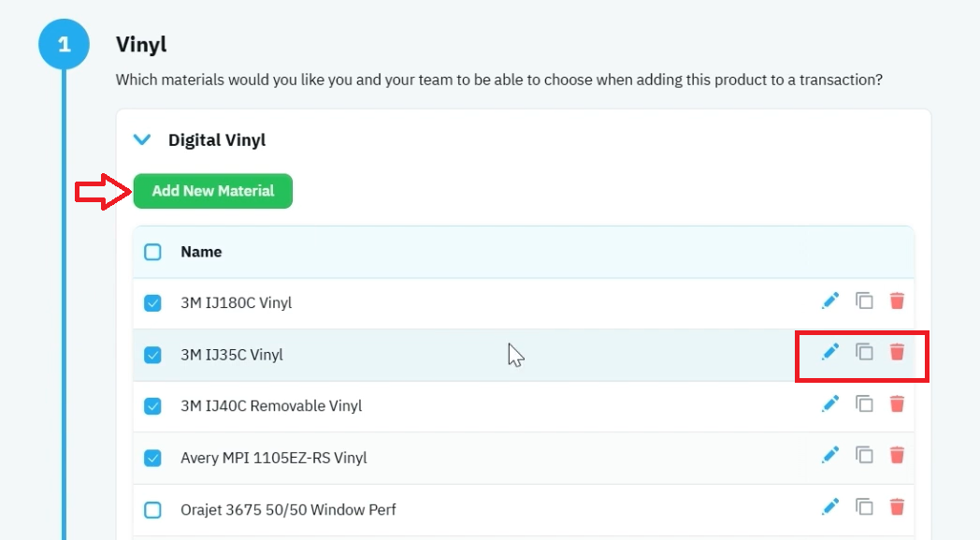Uncheck the 3M IJ180C Vinyl checkbox
Viewport: 980px width, 540px height.
(x=152, y=303)
